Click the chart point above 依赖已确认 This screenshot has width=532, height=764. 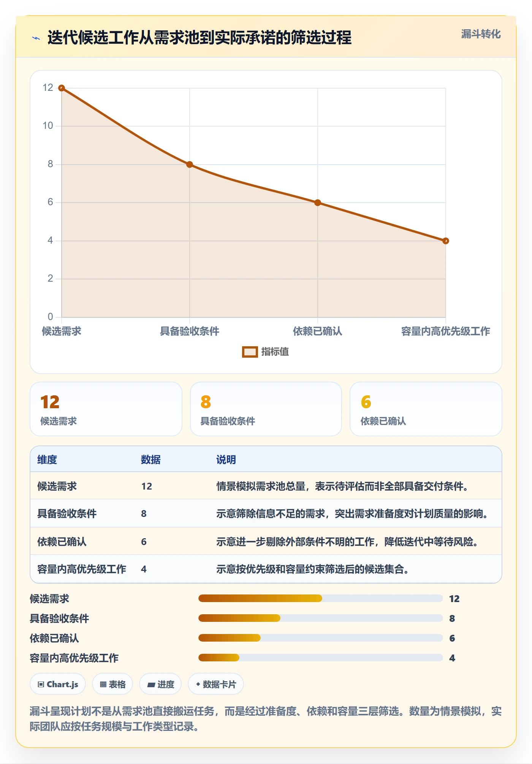click(318, 203)
